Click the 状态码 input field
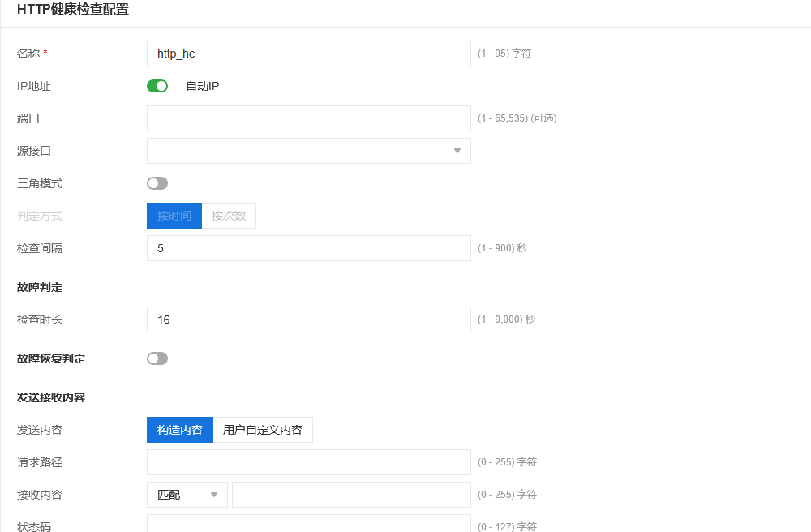The height and width of the screenshot is (532, 811). 308,524
